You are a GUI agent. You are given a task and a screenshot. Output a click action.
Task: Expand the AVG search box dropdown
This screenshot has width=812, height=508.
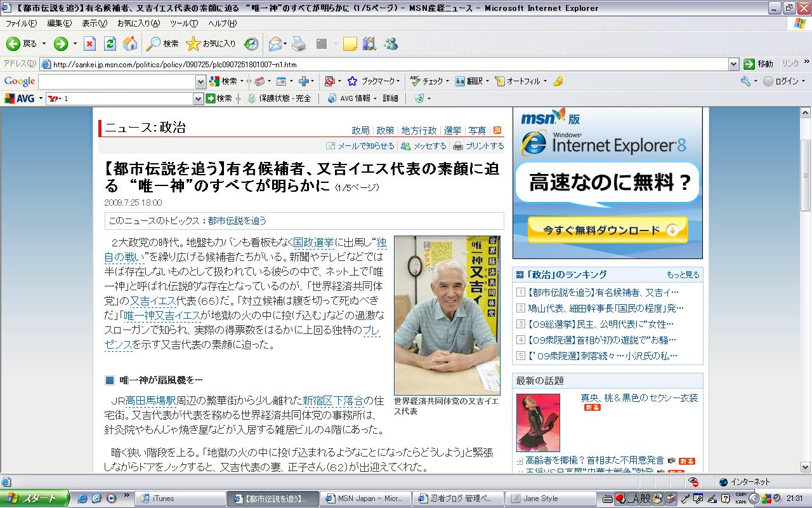(198, 98)
